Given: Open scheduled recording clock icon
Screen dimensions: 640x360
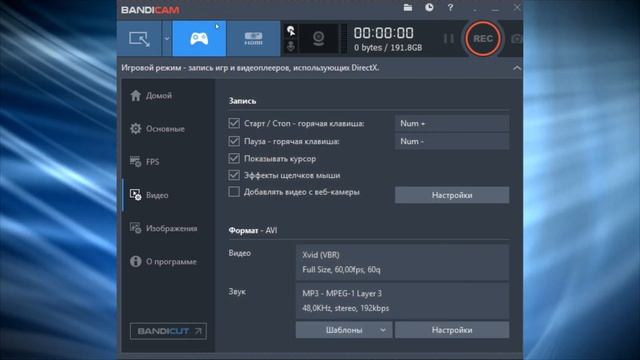Looking at the screenshot, I should click(x=429, y=7).
